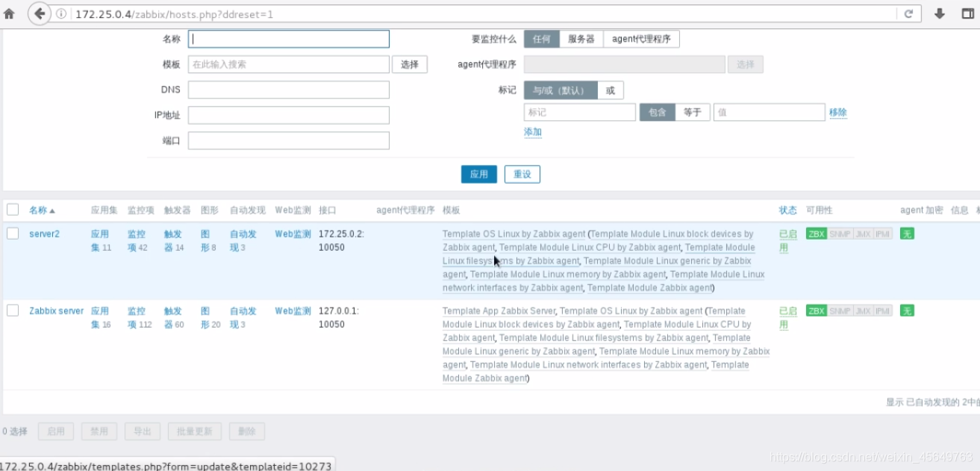Open Template App Zabbix Server link
Viewport: 980px width, 471px height.
click(x=499, y=311)
